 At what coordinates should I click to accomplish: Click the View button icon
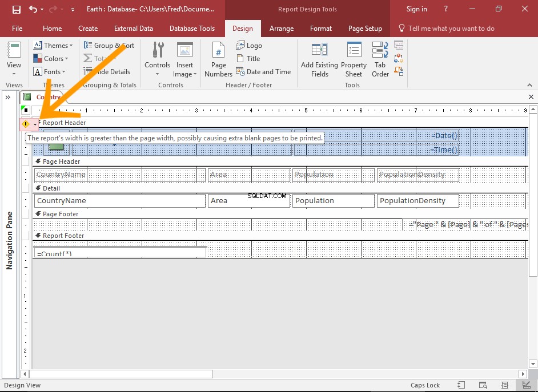point(14,50)
